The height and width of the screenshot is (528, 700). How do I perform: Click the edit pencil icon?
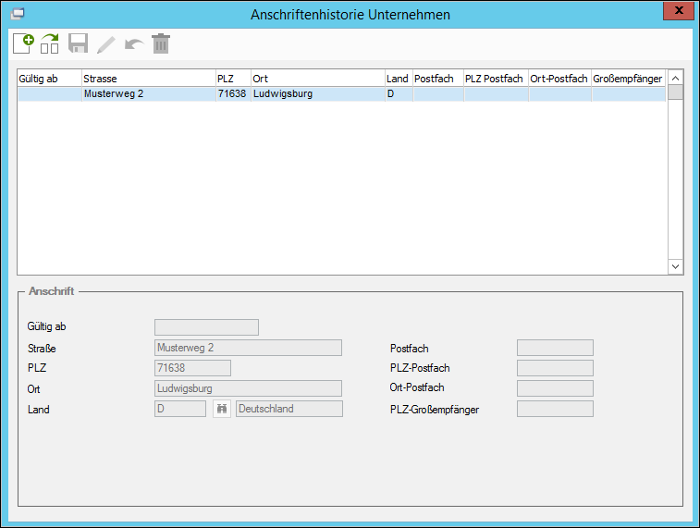106,45
